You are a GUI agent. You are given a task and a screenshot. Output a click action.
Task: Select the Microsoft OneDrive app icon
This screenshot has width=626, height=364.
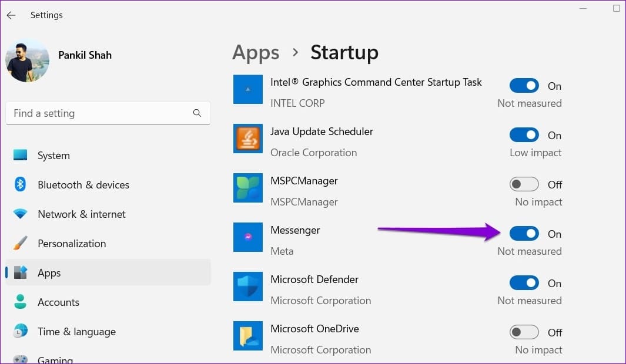pos(248,336)
